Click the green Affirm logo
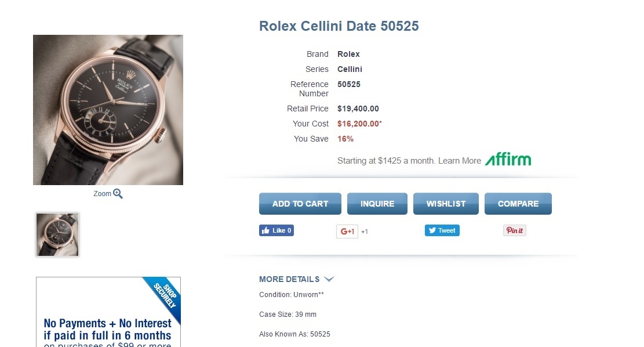The image size is (644, 347). [x=507, y=160]
